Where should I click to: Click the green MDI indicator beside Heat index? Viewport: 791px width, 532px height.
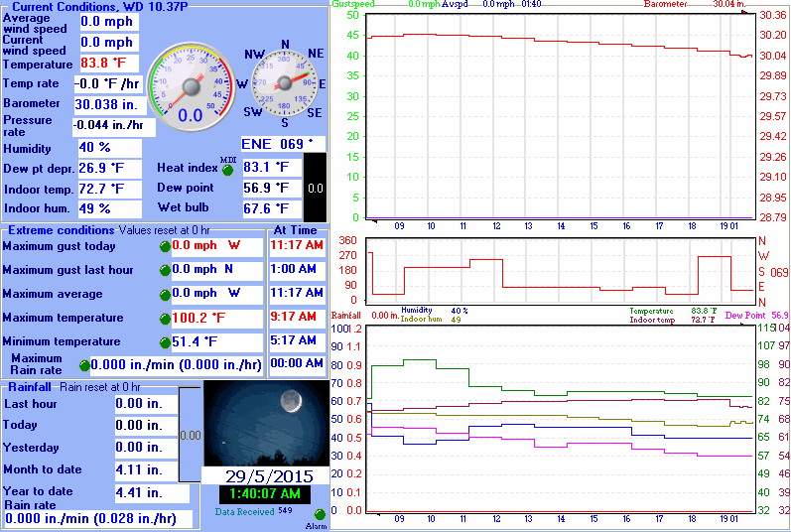tap(226, 170)
